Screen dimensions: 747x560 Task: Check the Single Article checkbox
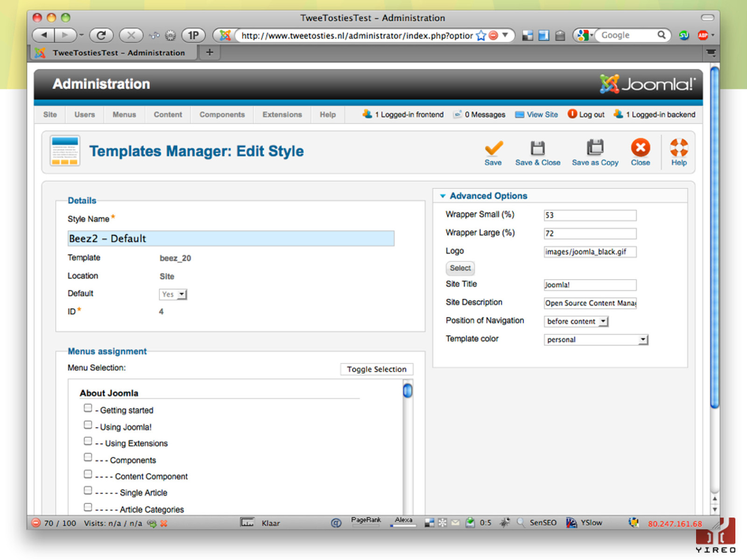(x=88, y=490)
